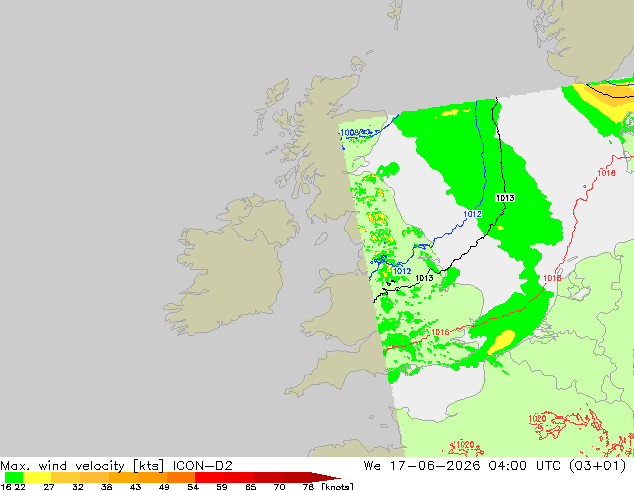Click the red '1020' label at the bottom edge

[x=465, y=445]
